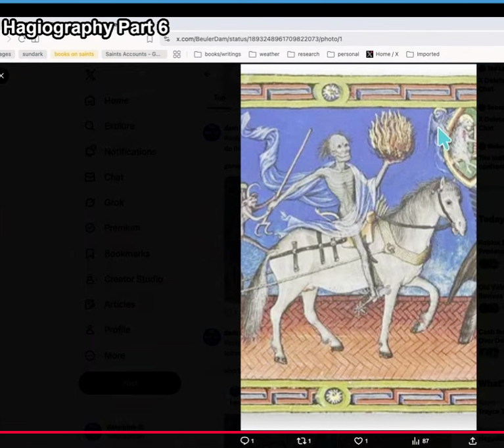Open Premium in X sidebar
The height and width of the screenshot is (448, 504).
tap(112, 228)
